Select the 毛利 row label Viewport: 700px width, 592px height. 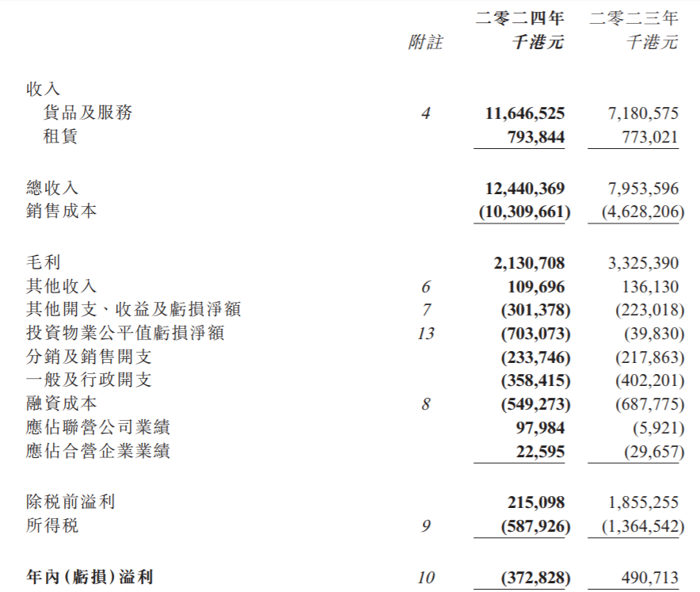(43, 262)
